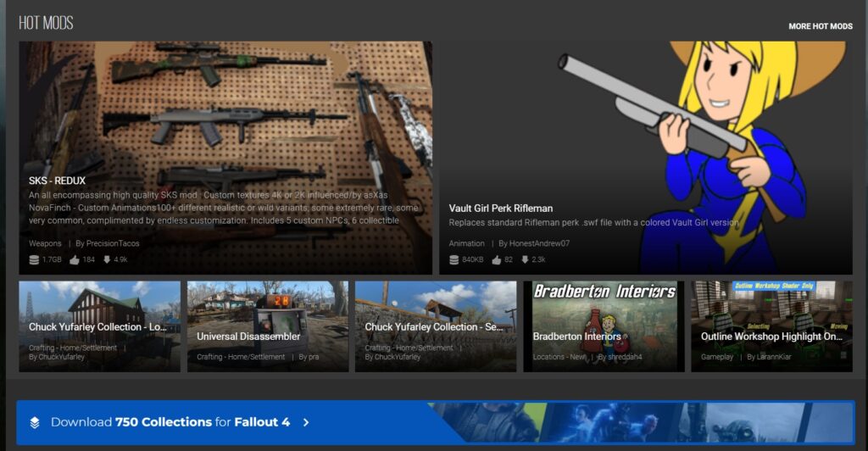Viewport: 868px width, 451px height.
Task: Open Gameplay category under Outline Workshop Highlight
Action: tap(717, 357)
